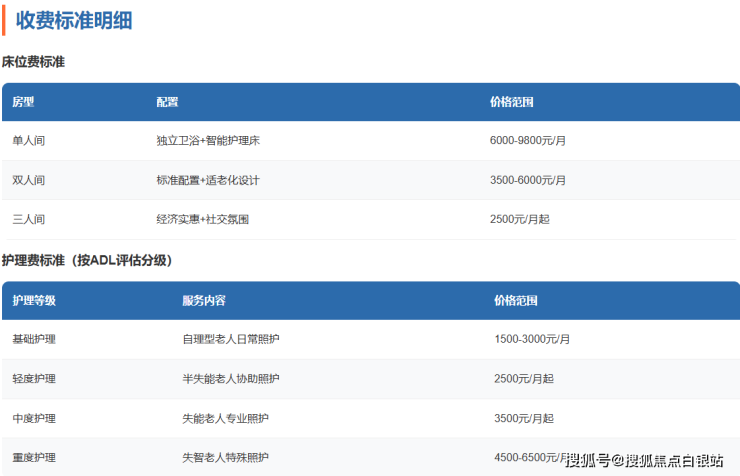This screenshot has width=740, height=476.
Task: Click the 搜狐号@搜狐焦点白银站 watermark
Action: pyautogui.click(x=644, y=460)
